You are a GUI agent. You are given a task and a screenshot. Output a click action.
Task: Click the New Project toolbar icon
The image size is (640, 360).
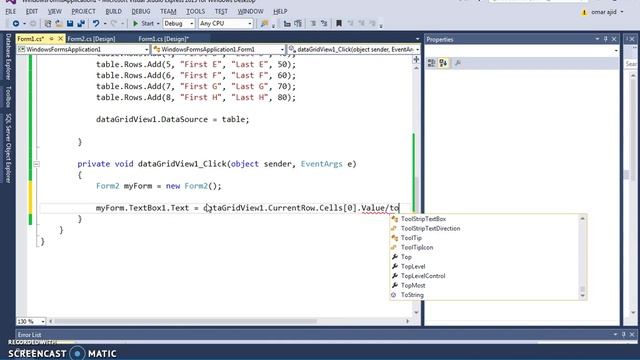pyautogui.click(x=48, y=24)
